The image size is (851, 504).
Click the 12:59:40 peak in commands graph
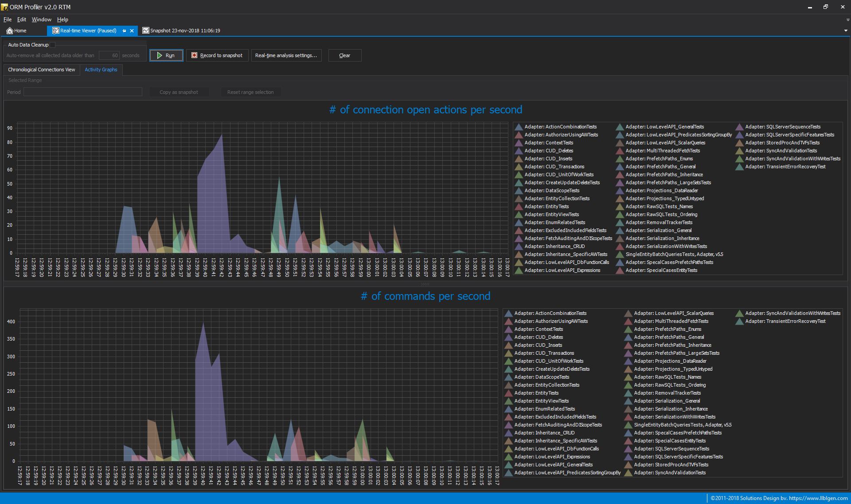(203, 323)
